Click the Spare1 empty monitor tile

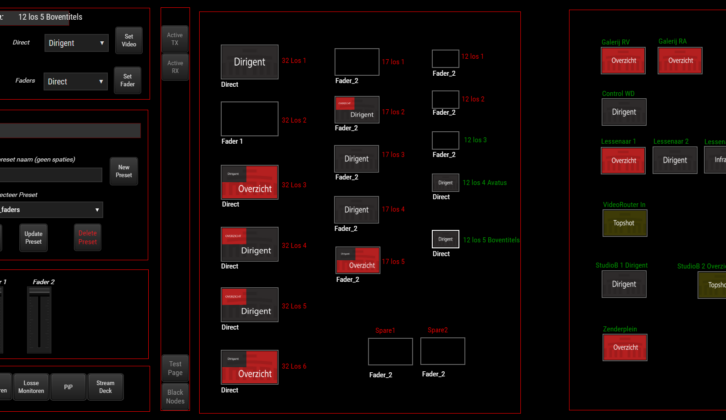pyautogui.click(x=390, y=351)
